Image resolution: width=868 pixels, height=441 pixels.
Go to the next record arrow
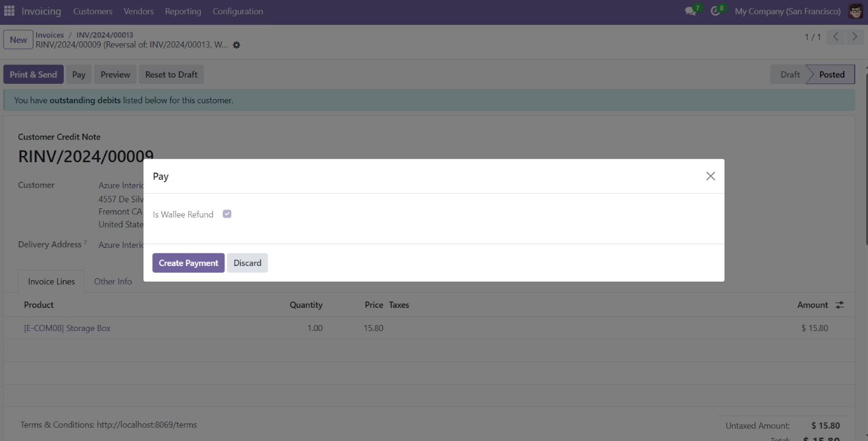(x=855, y=36)
